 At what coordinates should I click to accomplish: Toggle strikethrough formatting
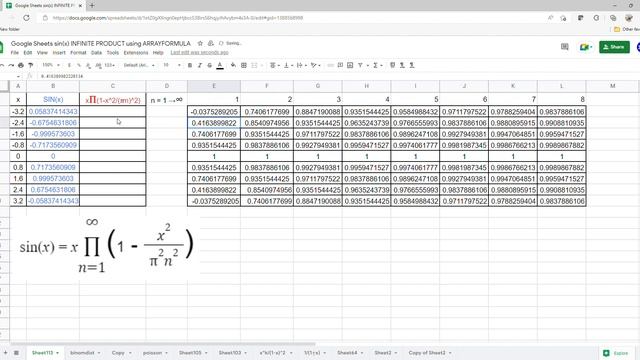pos(210,65)
